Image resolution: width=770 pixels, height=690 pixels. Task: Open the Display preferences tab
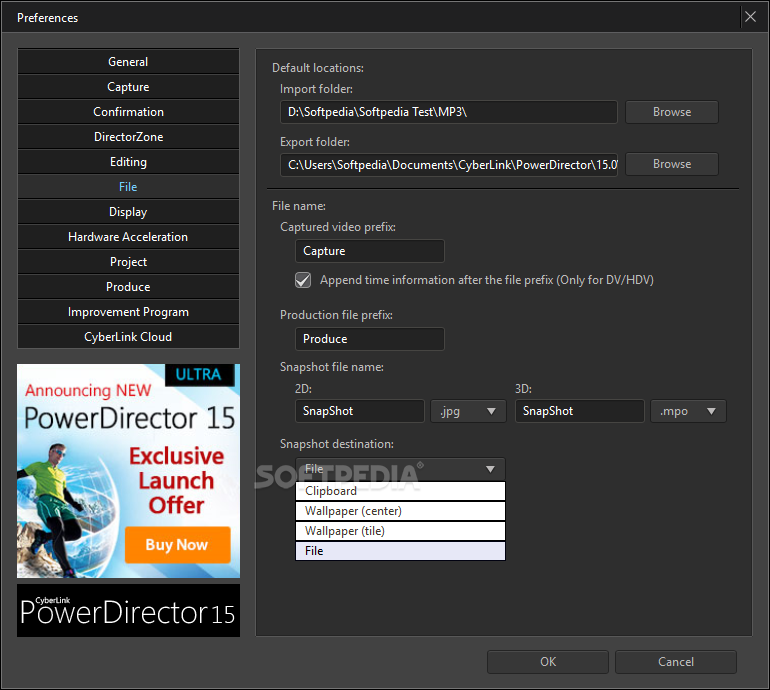(x=128, y=212)
